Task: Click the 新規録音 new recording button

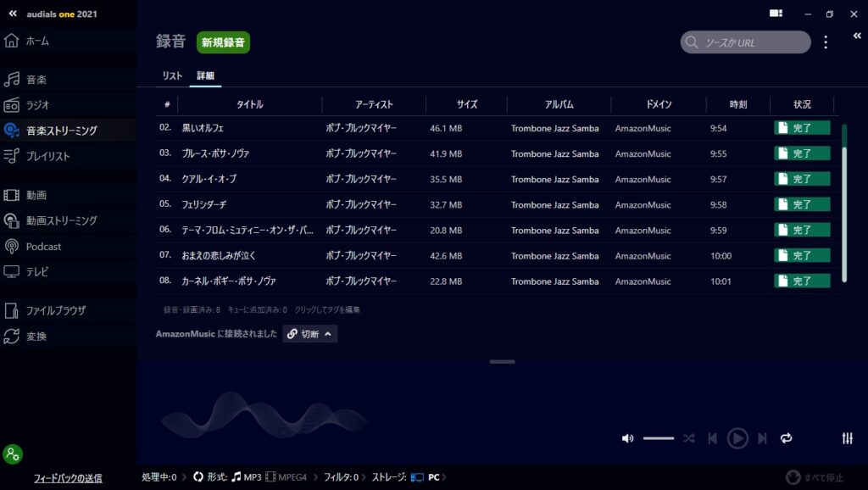Action: pyautogui.click(x=223, y=42)
